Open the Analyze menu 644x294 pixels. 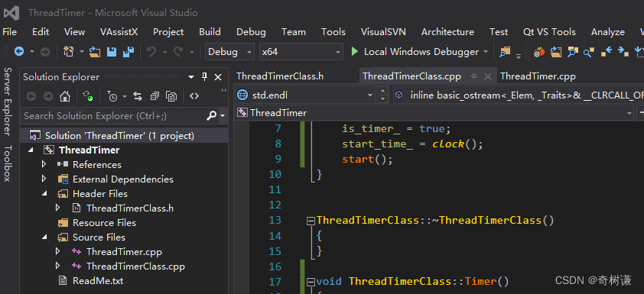pos(608,32)
